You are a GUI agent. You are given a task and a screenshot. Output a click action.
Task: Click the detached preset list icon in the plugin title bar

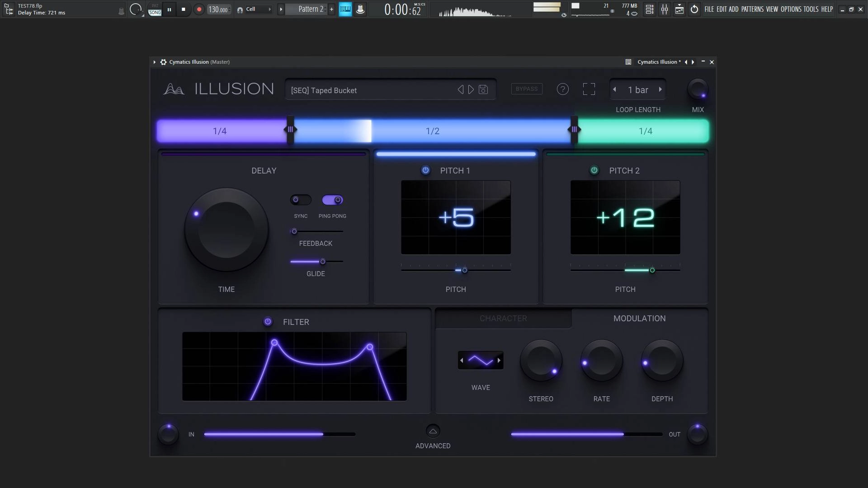[x=628, y=62]
